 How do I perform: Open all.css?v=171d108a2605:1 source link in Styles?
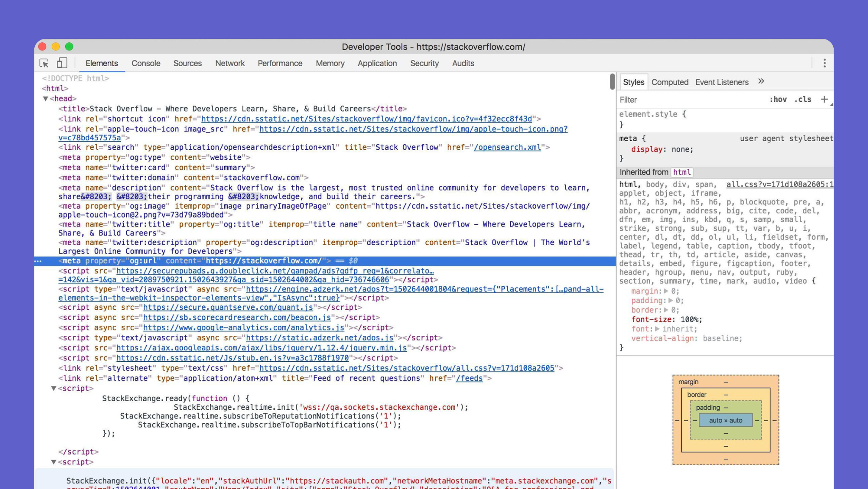779,184
